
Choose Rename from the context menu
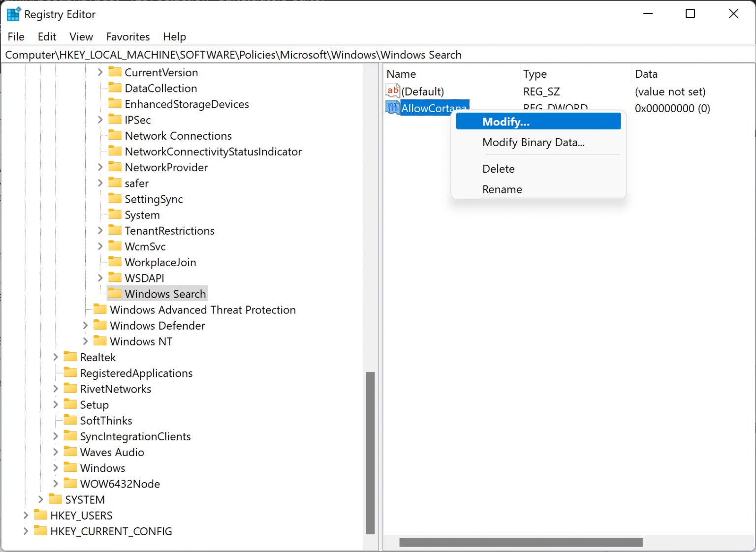pos(538,189)
